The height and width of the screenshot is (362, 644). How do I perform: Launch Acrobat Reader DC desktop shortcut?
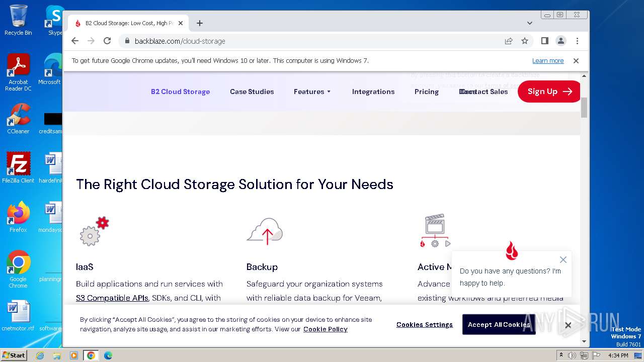(18, 72)
